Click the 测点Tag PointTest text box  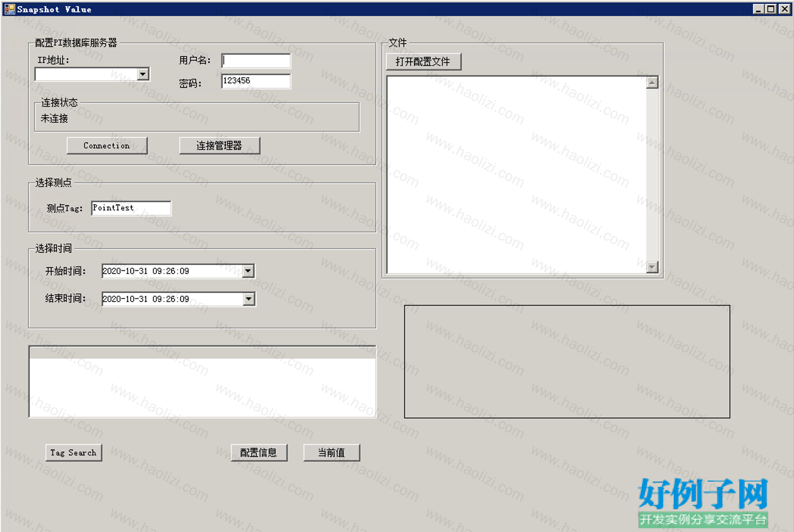point(131,208)
